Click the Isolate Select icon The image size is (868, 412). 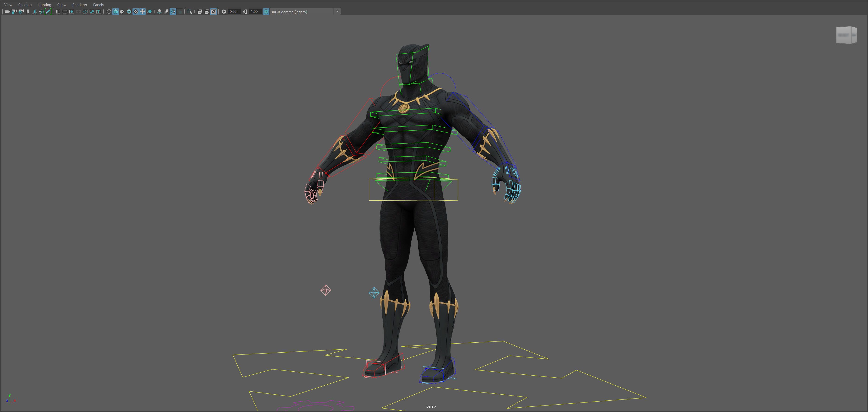pos(190,11)
